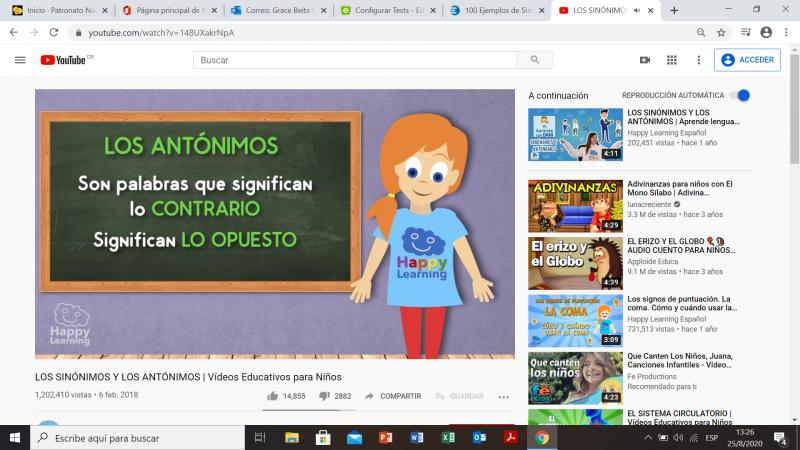
Task: Share the video via COMPARTIR
Action: (393, 396)
